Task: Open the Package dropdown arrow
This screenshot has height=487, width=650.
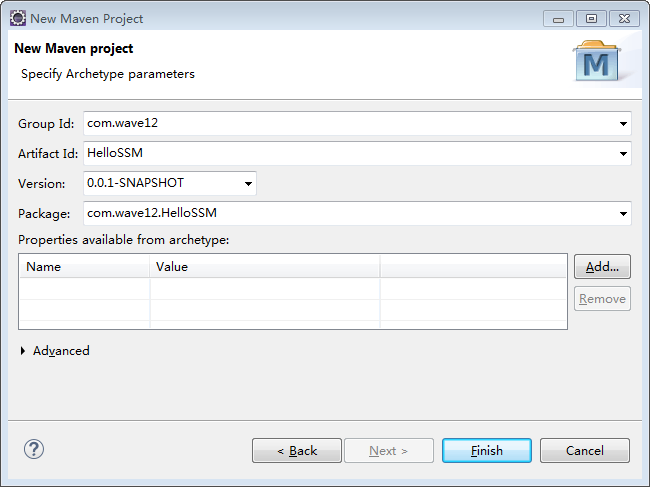Action: [624, 214]
